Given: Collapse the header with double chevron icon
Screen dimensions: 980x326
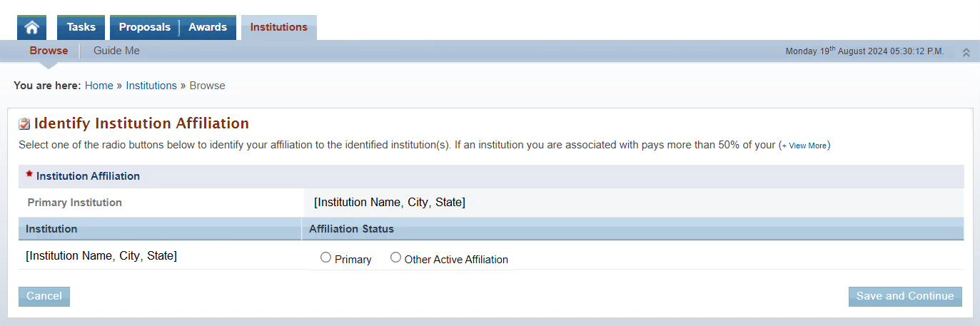Looking at the screenshot, I should pyautogui.click(x=966, y=52).
